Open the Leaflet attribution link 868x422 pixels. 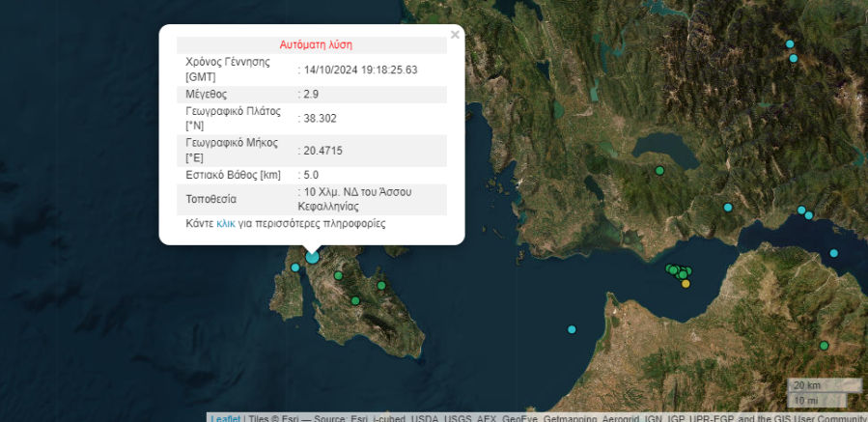point(225,417)
